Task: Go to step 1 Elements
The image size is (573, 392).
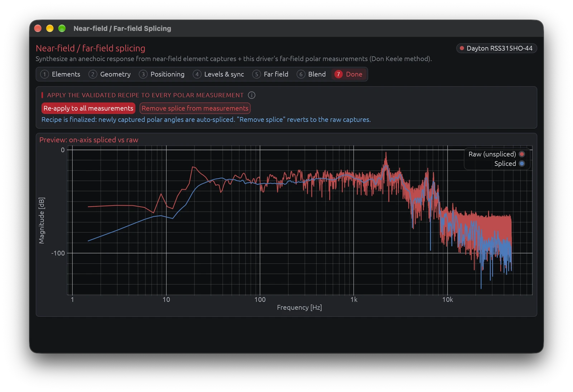Action: click(x=60, y=74)
